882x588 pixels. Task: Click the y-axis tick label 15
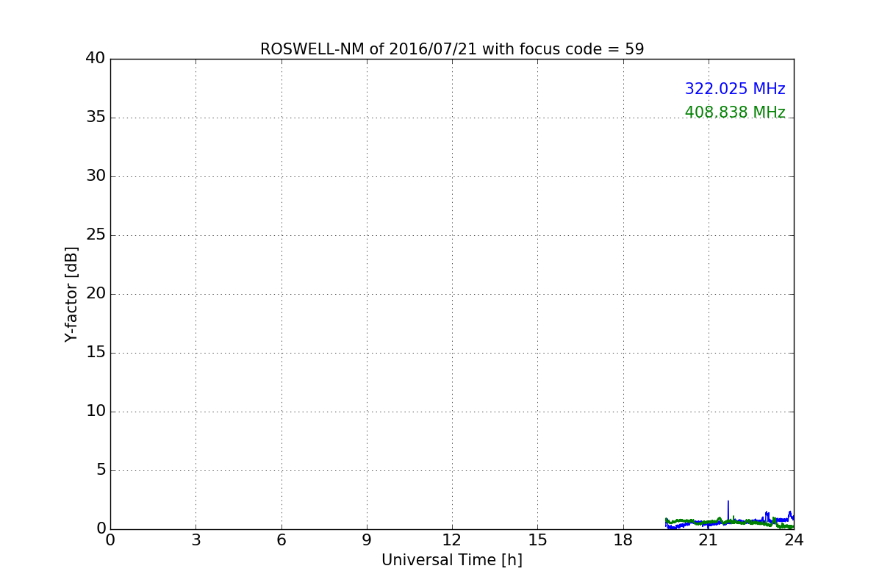(96, 352)
